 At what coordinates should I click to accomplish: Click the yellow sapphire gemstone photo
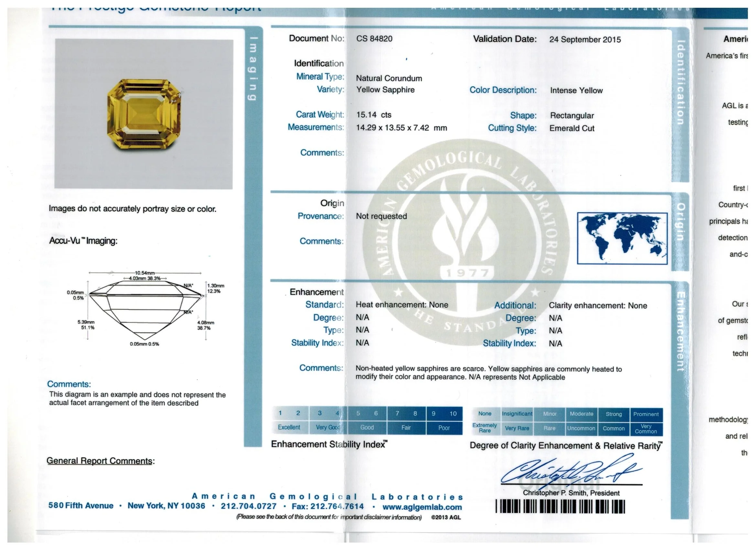tap(144, 115)
